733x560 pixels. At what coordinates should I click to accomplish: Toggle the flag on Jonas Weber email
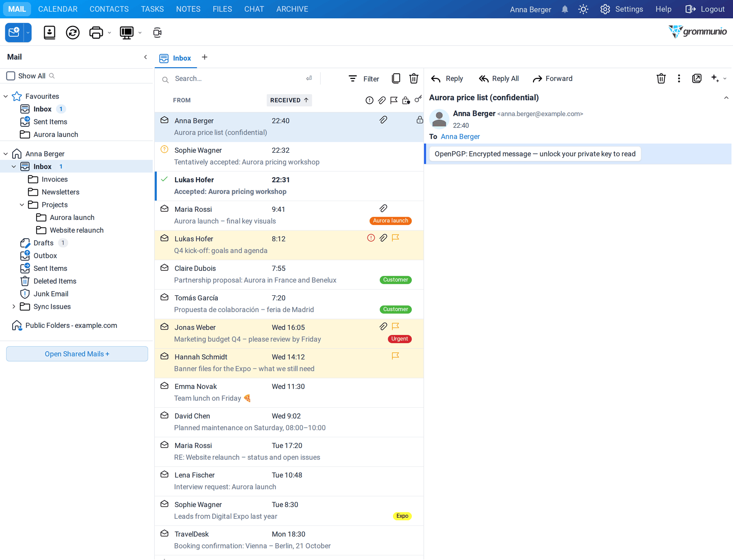click(x=396, y=326)
